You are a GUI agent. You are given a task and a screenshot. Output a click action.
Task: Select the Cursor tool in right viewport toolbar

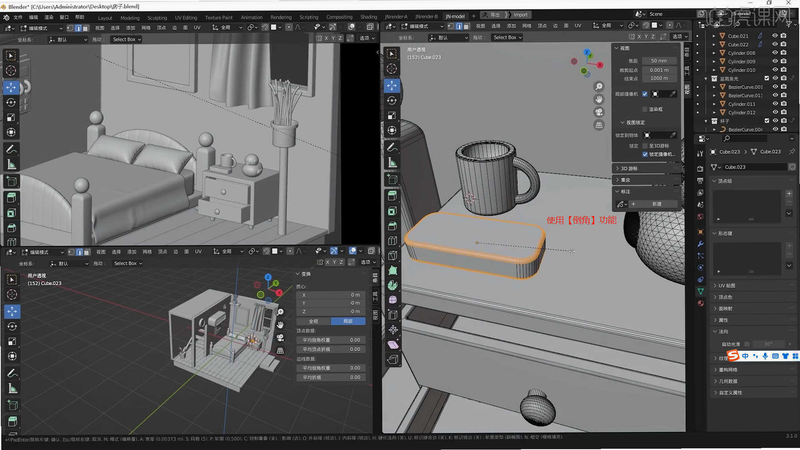coord(392,69)
